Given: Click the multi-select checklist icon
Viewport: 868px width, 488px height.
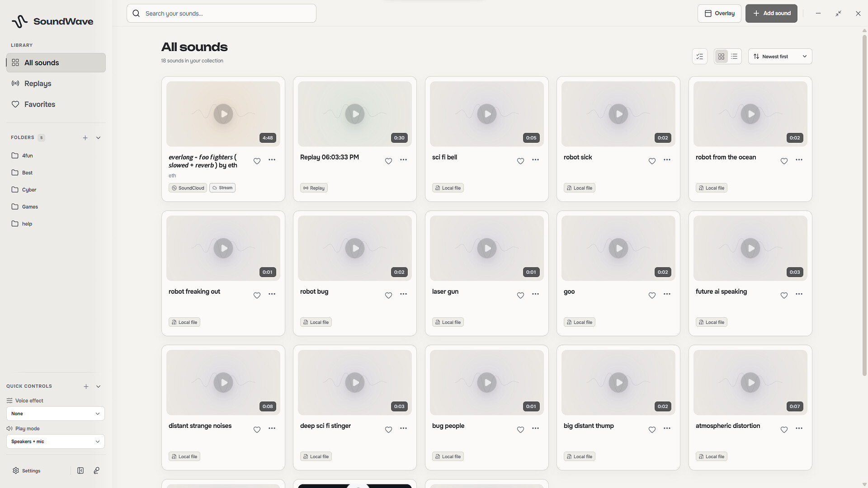Looking at the screenshot, I should coord(699,56).
